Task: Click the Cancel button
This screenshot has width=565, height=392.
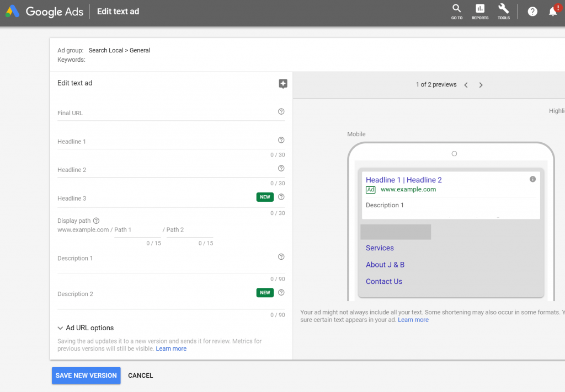Action: point(140,375)
